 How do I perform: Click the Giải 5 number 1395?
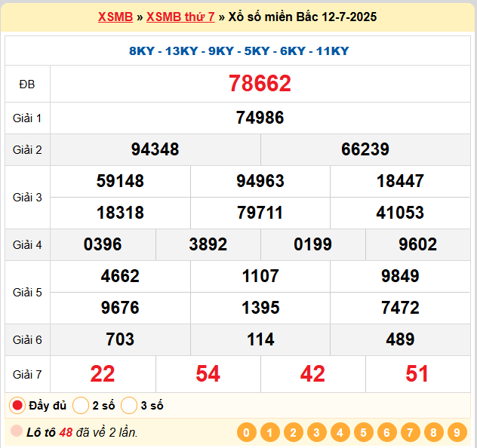260,308
